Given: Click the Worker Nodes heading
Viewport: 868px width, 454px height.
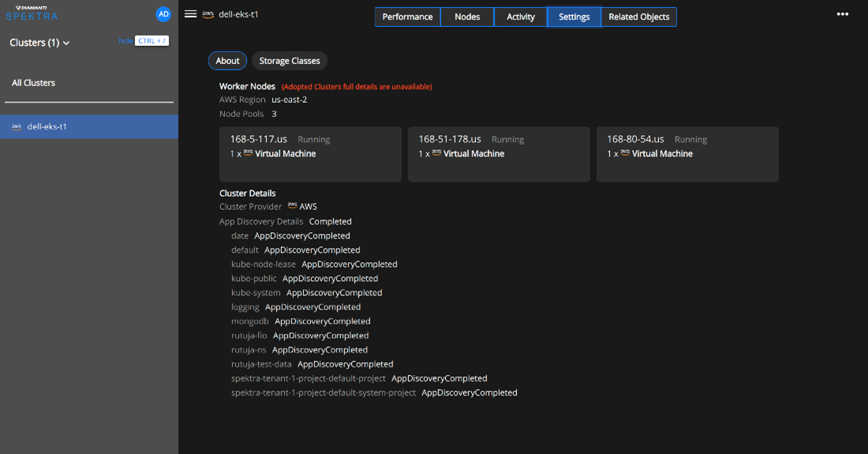Looking at the screenshot, I should pyautogui.click(x=247, y=86).
